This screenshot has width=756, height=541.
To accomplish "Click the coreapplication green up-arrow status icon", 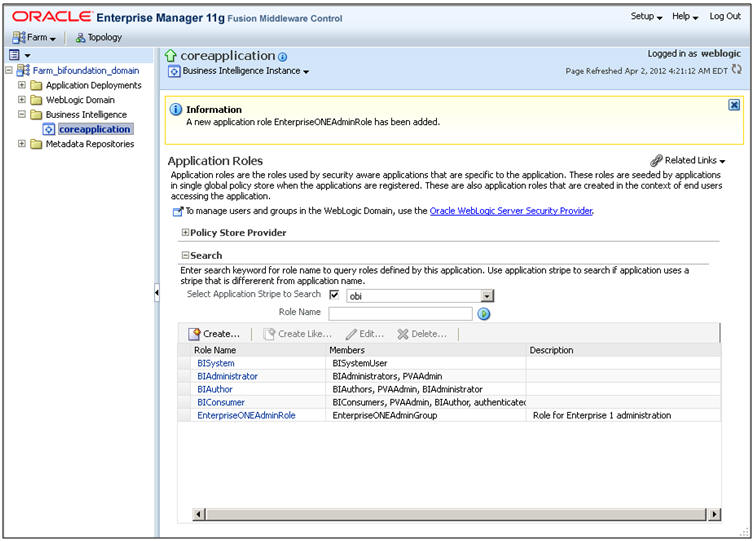I will click(x=171, y=56).
